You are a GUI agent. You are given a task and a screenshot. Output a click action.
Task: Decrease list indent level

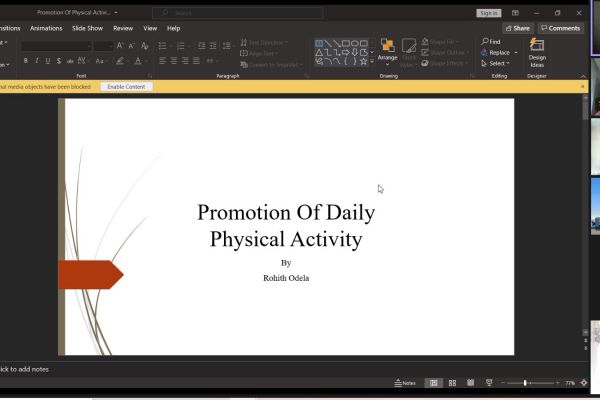tap(202, 46)
